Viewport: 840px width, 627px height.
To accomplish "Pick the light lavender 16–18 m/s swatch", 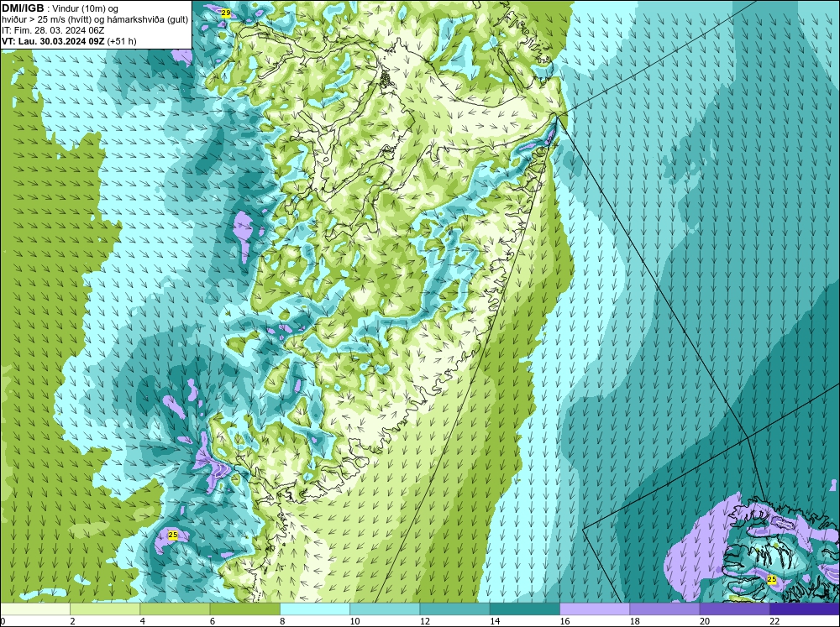I will tap(595, 609).
